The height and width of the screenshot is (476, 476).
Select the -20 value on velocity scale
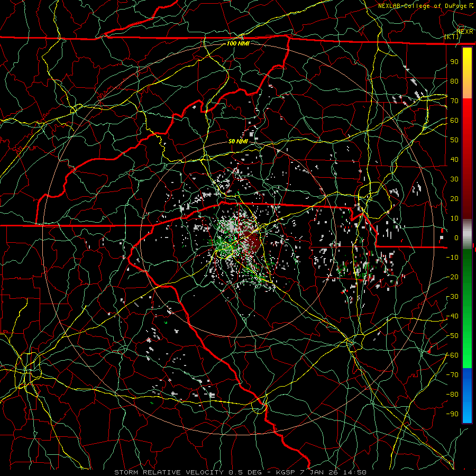(452, 277)
